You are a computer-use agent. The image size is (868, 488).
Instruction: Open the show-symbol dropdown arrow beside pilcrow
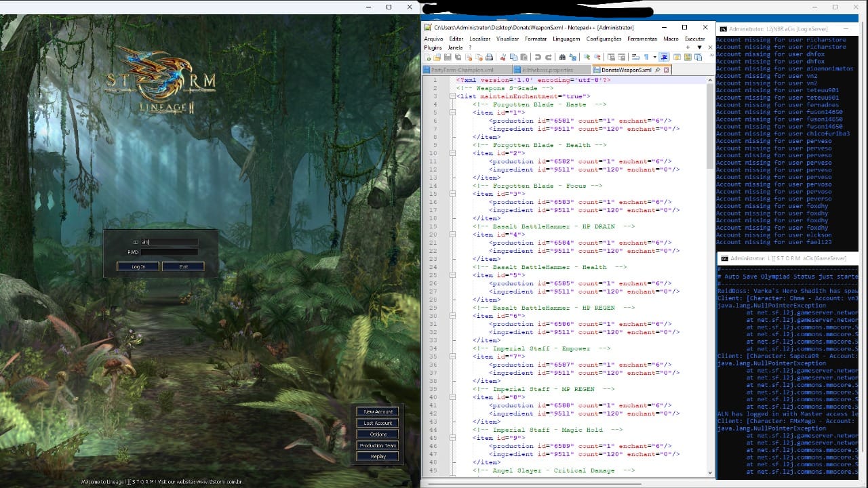pos(654,57)
